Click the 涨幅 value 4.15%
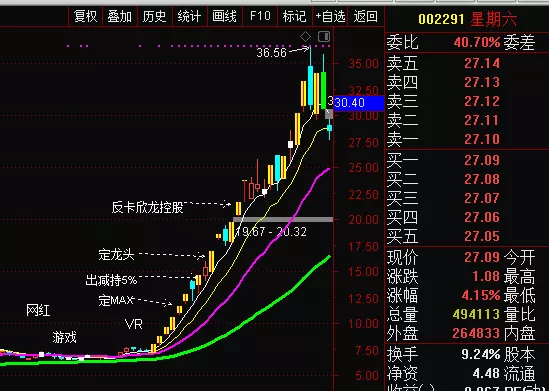The height and width of the screenshot is (391, 549). 481,295
